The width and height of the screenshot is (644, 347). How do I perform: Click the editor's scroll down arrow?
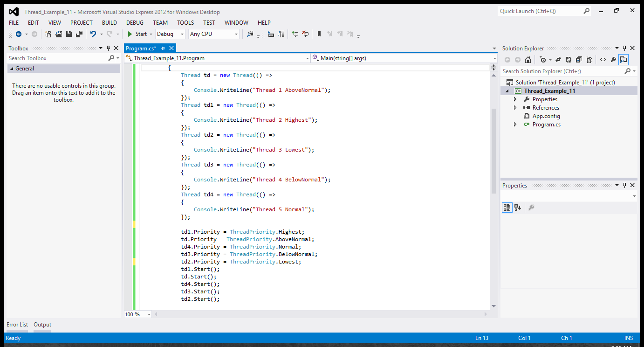coord(494,306)
